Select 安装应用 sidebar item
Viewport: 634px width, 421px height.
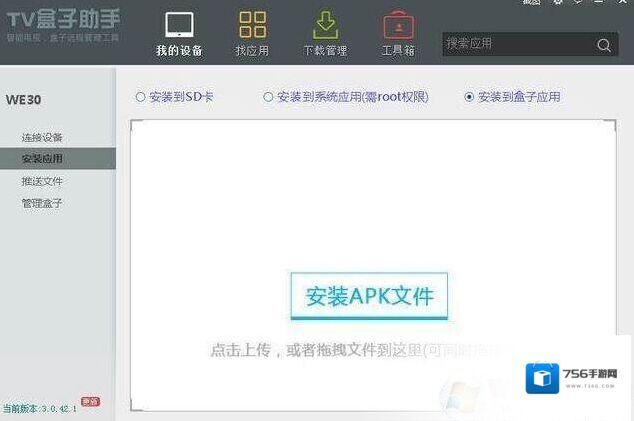(x=42, y=159)
